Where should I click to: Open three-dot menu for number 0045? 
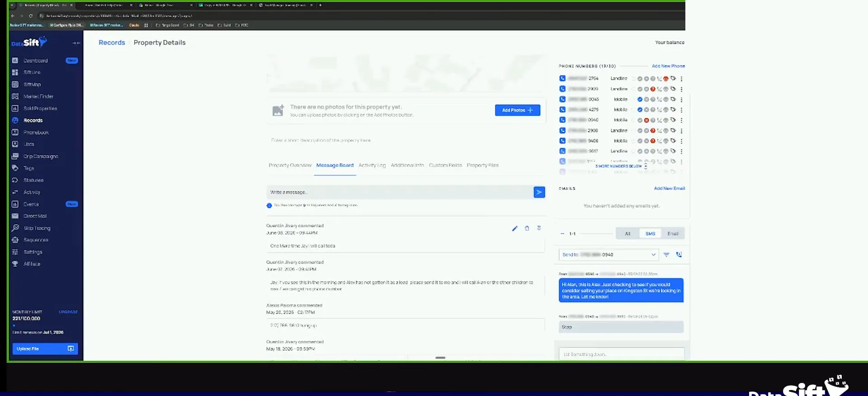681,99
